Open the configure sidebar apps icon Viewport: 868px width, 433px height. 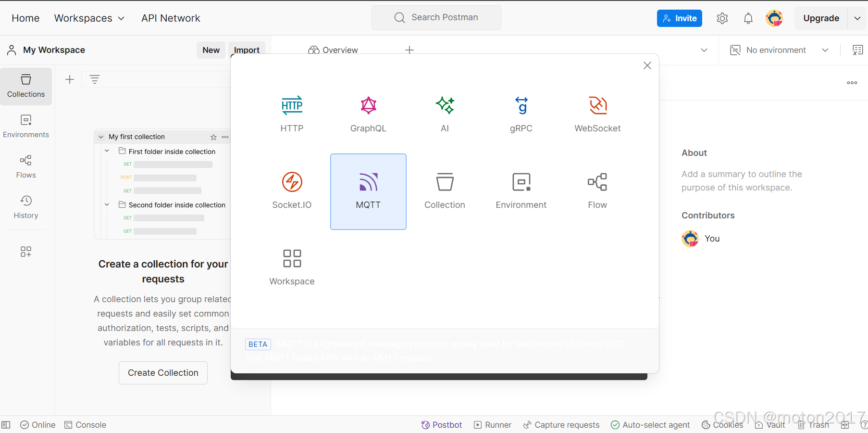[x=26, y=252]
